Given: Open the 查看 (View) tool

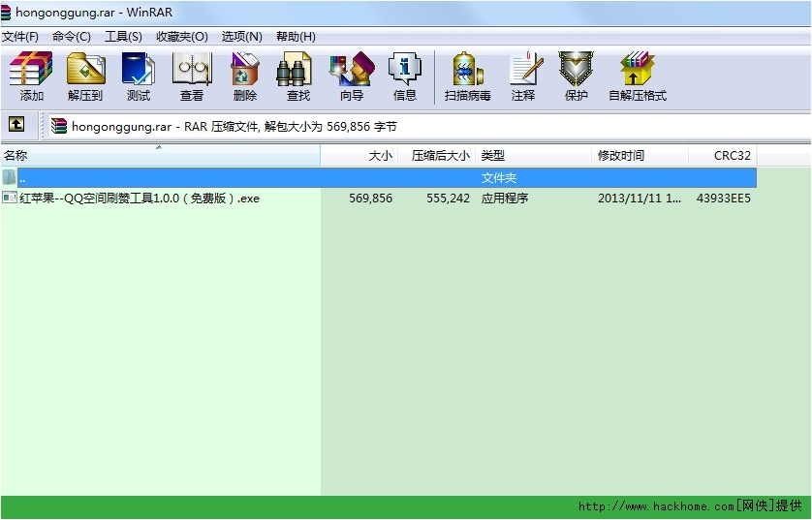Looking at the screenshot, I should 192,76.
